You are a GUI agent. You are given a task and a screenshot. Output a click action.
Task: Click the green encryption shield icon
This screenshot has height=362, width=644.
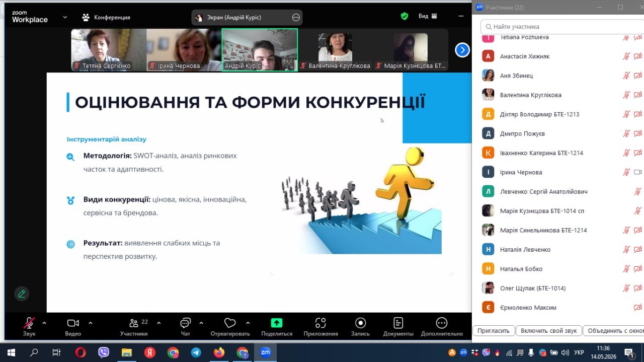[x=405, y=16]
